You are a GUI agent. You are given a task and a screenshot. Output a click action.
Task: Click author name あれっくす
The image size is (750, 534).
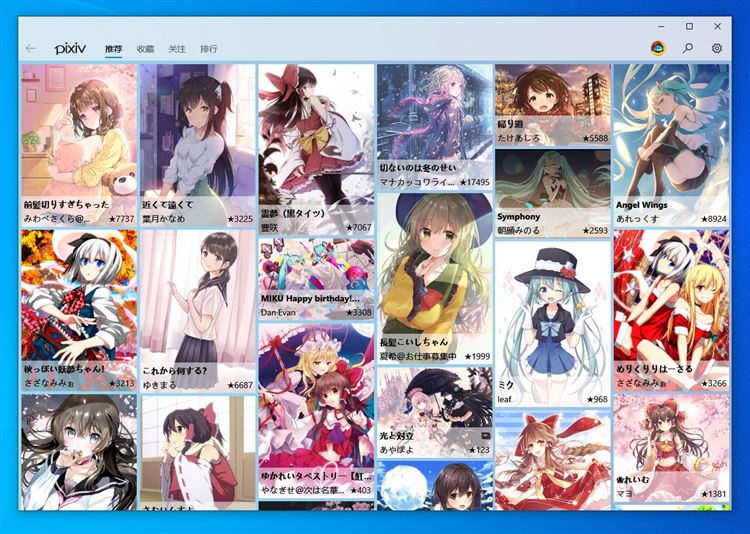coord(638,219)
